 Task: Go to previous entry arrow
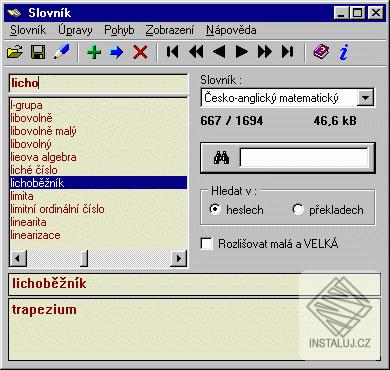click(x=219, y=52)
